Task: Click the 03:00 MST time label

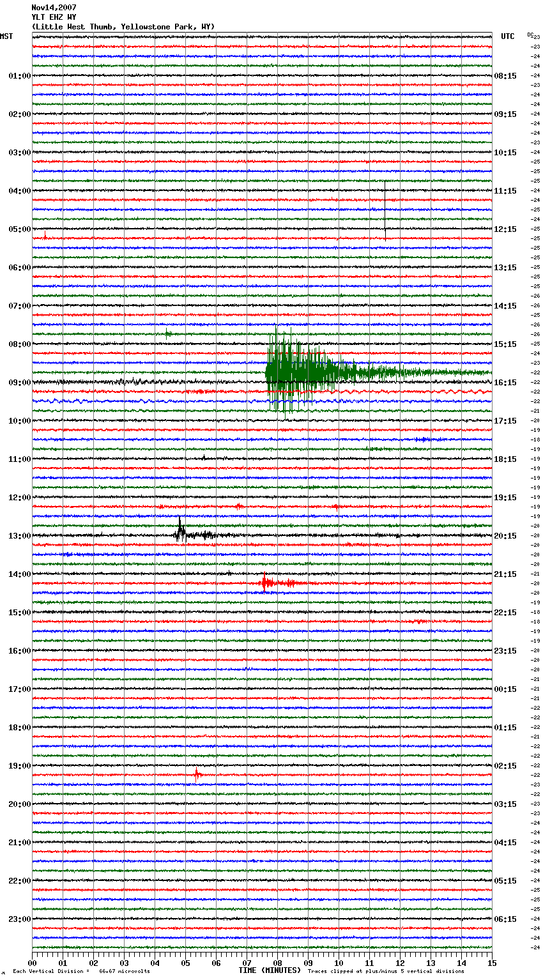Action: (x=20, y=153)
